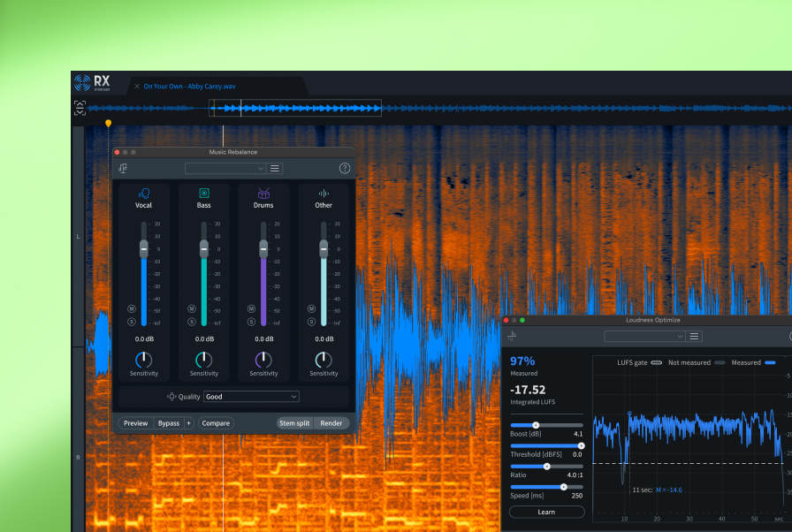792x532 pixels.
Task: Click the zoom selection icon beside overview waveform
Action: point(80,108)
